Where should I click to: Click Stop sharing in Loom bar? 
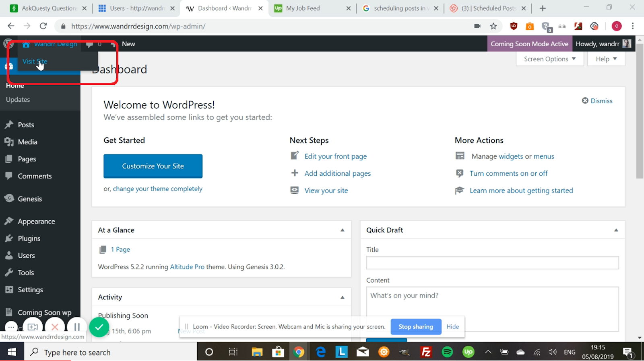click(x=416, y=327)
